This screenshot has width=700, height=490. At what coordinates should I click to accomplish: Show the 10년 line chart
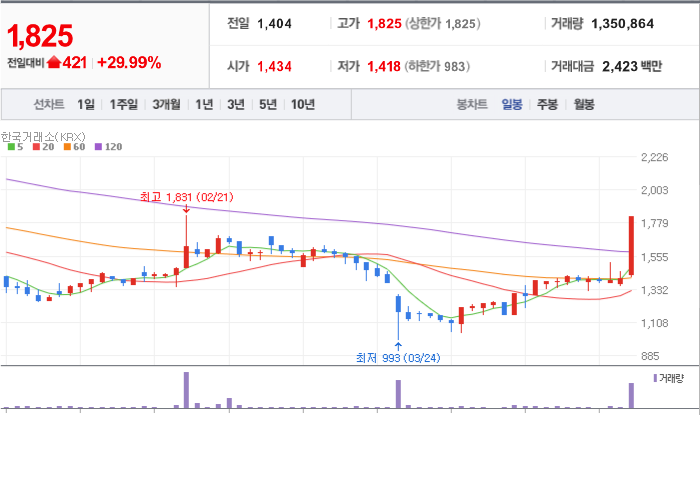(x=303, y=104)
